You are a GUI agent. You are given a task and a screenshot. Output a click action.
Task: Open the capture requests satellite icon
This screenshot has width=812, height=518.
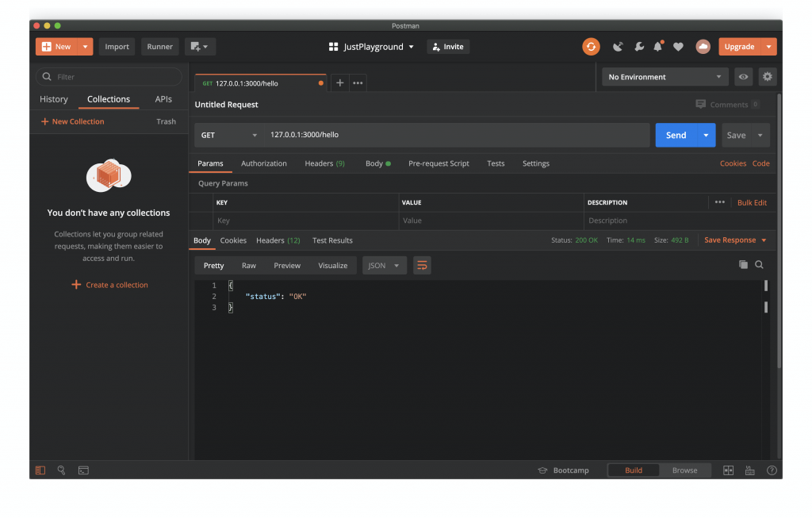[x=617, y=47]
